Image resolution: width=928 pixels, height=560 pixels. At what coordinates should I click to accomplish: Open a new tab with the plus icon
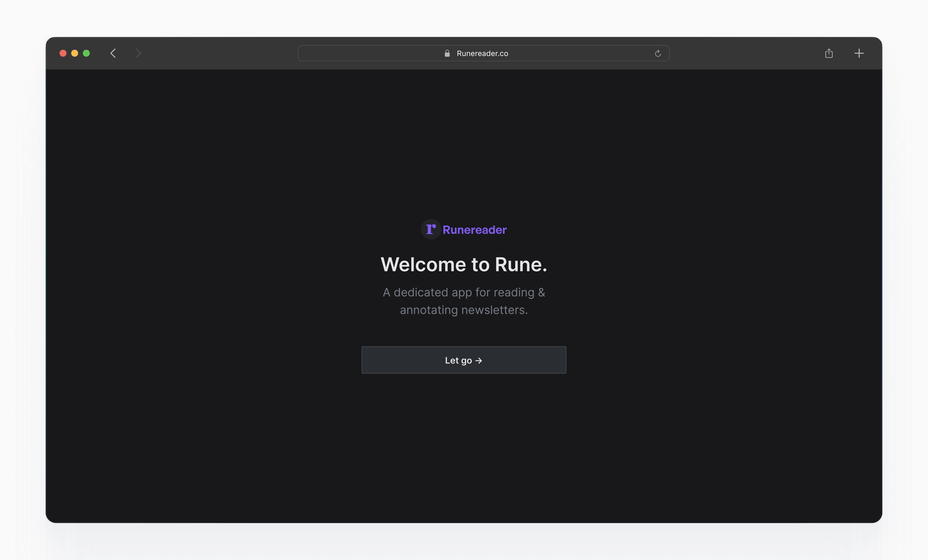click(859, 53)
